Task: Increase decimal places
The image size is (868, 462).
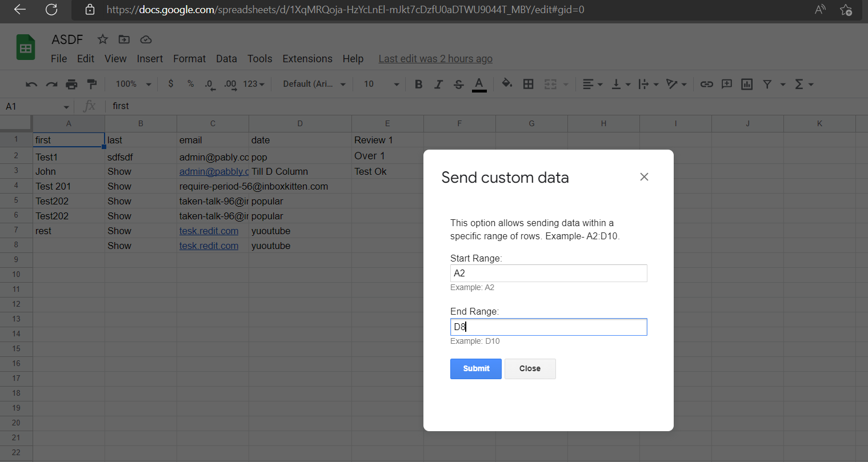Action: (230, 85)
